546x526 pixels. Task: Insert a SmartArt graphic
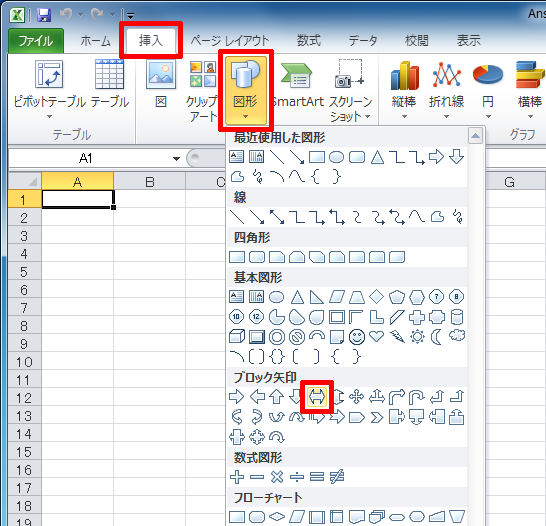[298, 85]
